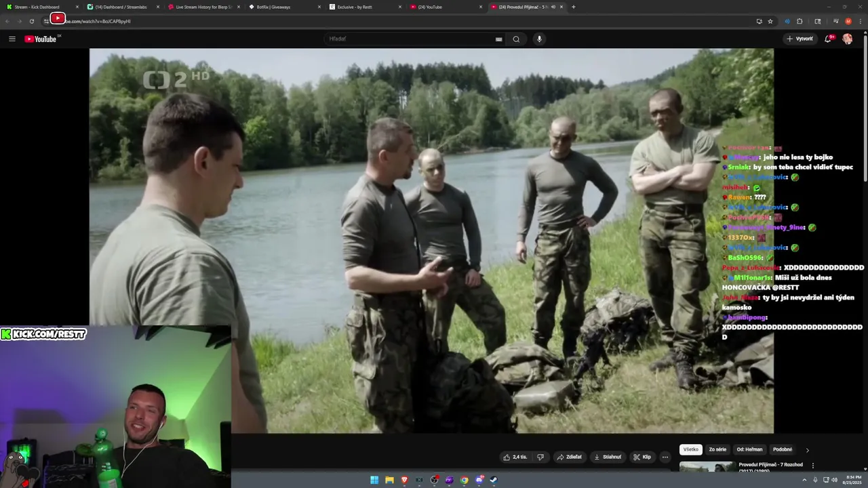This screenshot has height=488, width=868.
Task: Select the Všetko filter chip
Action: pyautogui.click(x=690, y=449)
